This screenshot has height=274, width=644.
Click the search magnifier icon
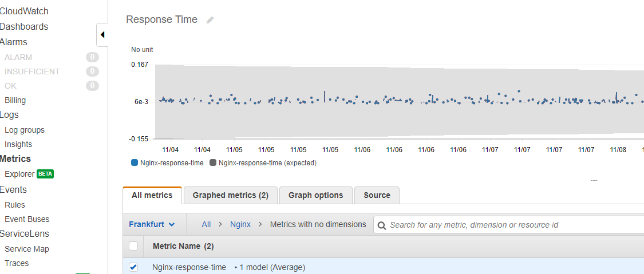pyautogui.click(x=382, y=225)
